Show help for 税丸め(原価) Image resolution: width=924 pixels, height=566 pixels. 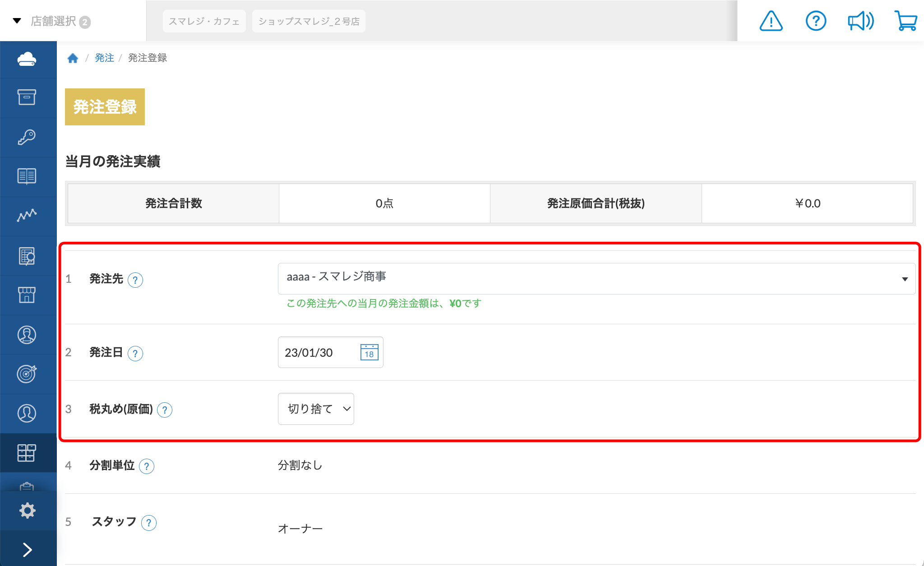tap(165, 410)
